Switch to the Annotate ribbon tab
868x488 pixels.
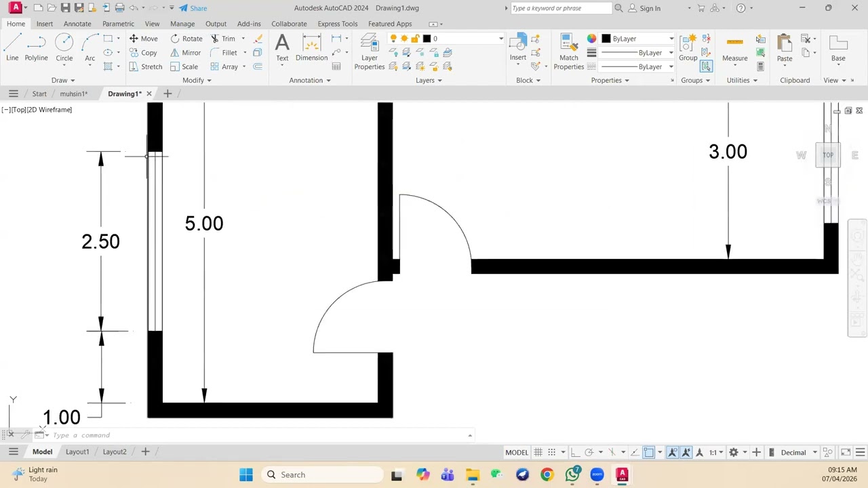[77, 24]
